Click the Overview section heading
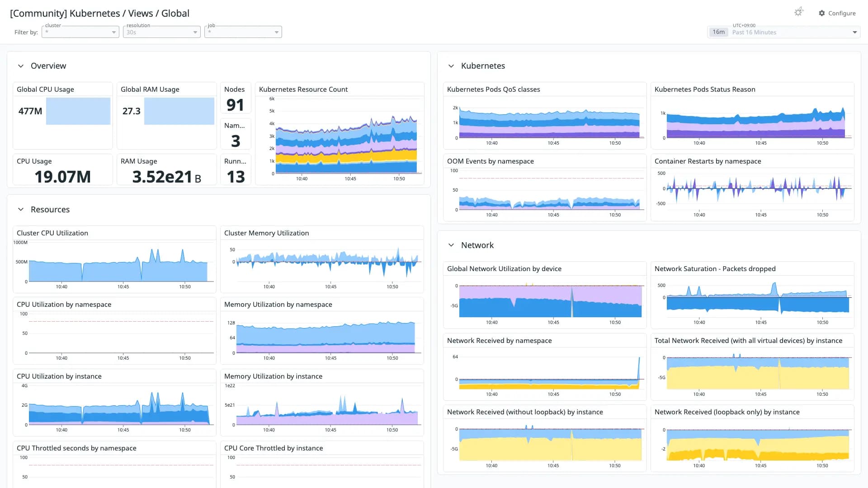Screen dimensions: 868x488 pyautogui.click(x=48, y=66)
